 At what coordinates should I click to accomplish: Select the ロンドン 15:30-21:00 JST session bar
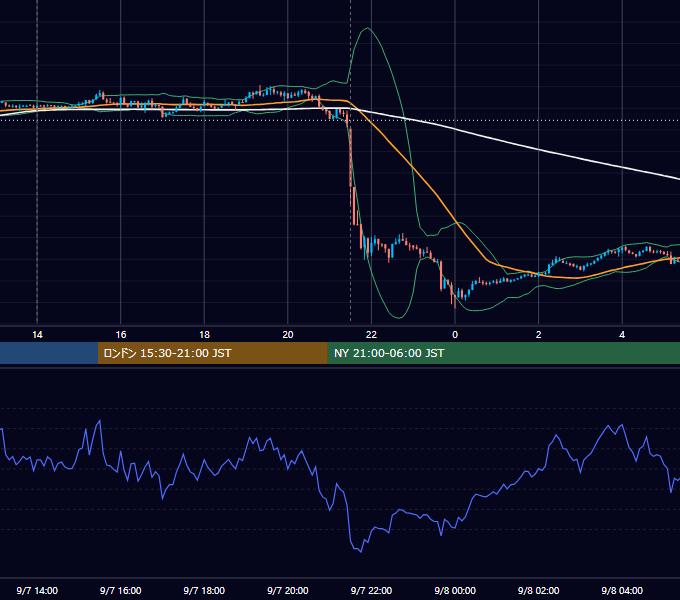tap(212, 353)
